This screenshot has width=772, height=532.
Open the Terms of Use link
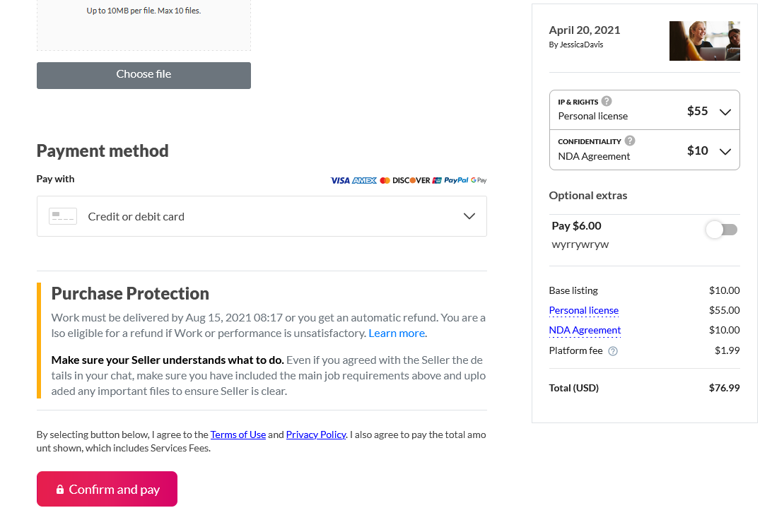tap(238, 435)
